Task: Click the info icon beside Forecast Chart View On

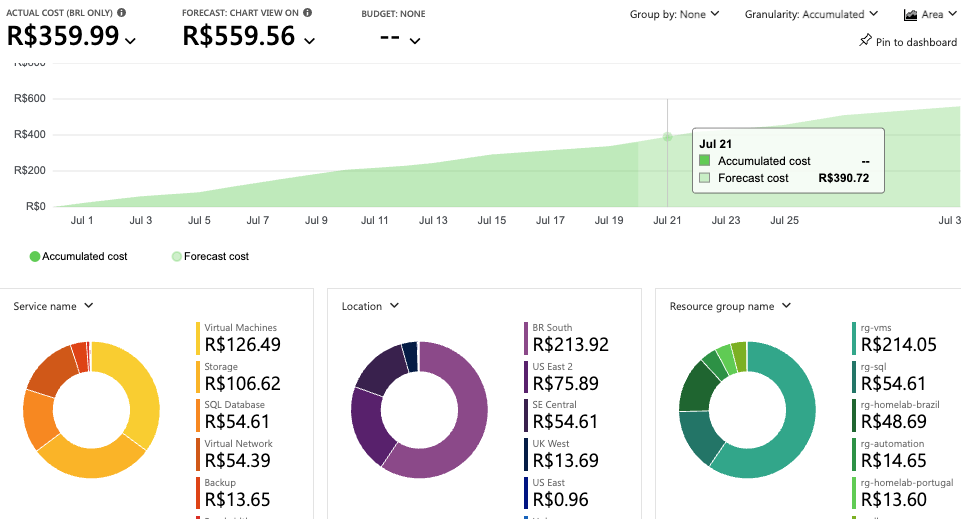Action: point(308,12)
